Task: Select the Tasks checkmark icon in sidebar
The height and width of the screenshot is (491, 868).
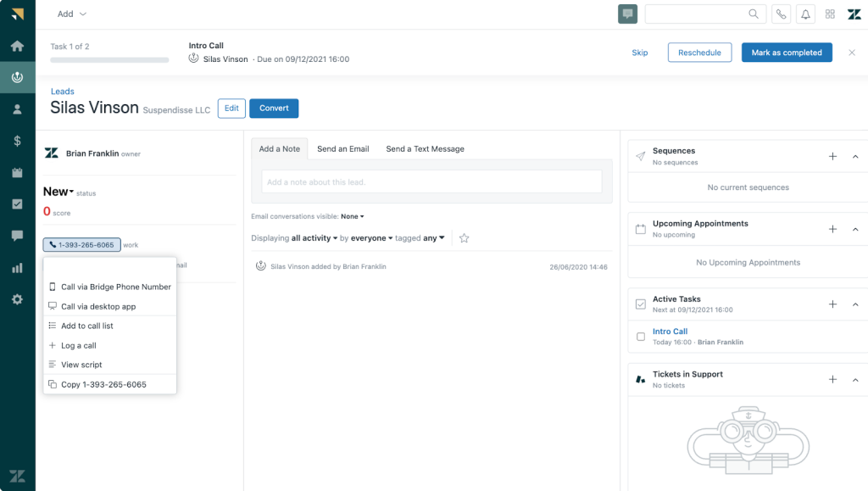Action: coord(17,203)
